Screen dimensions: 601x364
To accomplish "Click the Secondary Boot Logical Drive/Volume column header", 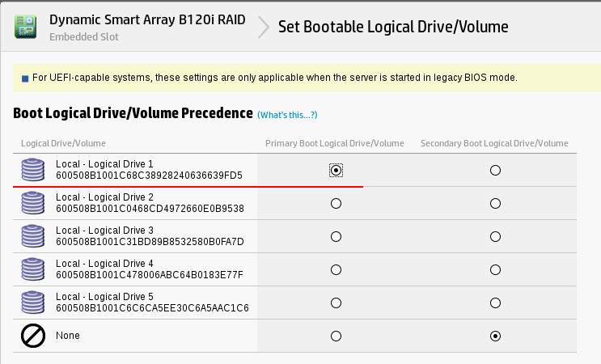I will click(494, 143).
